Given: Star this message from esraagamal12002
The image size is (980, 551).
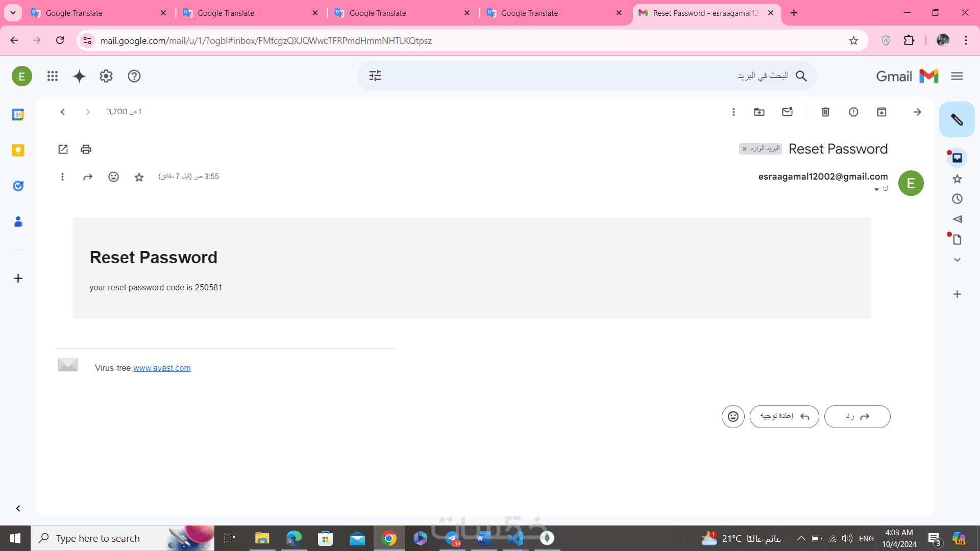Looking at the screenshot, I should 139,177.
